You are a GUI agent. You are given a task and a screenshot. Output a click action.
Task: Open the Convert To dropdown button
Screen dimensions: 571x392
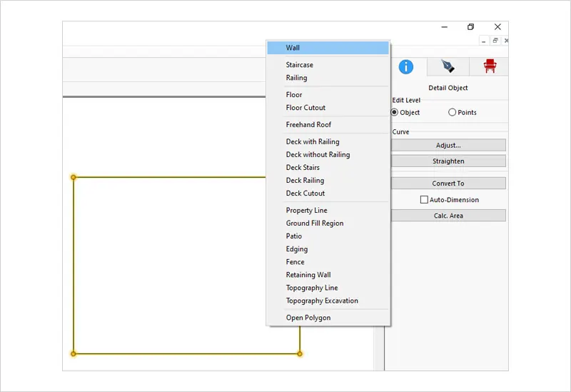(448, 184)
